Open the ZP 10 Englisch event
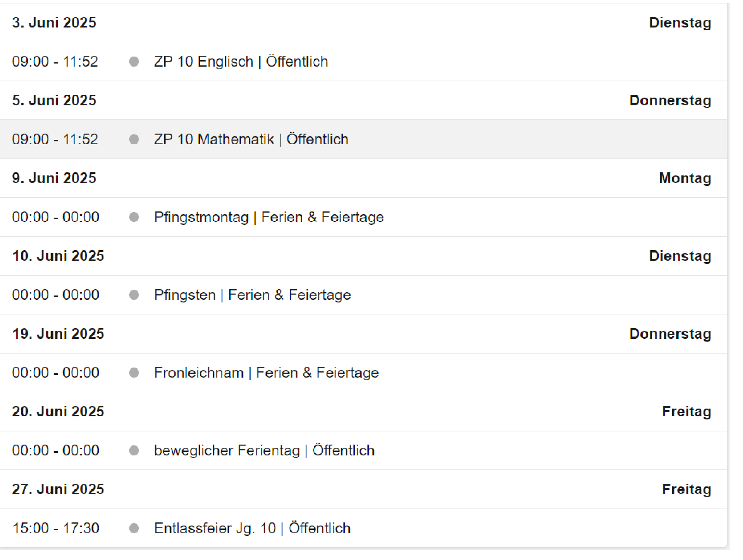743x560 pixels. pos(241,62)
